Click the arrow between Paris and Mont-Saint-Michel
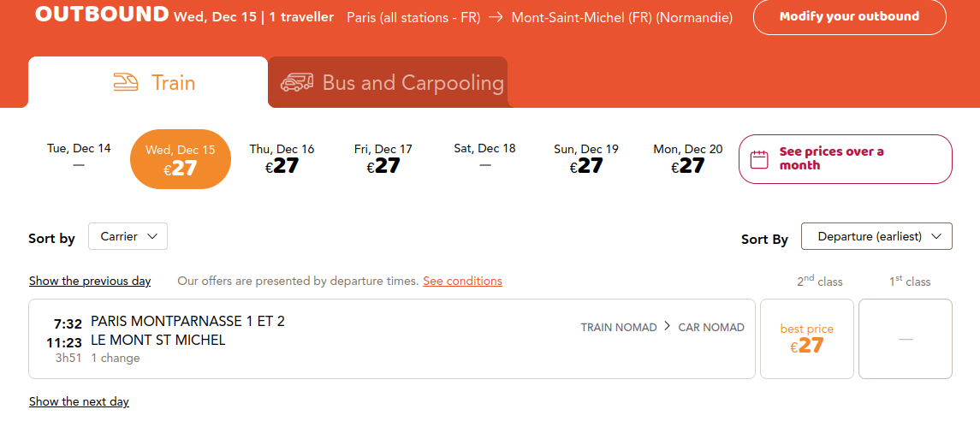Viewport: 980px width, 433px height. [496, 17]
